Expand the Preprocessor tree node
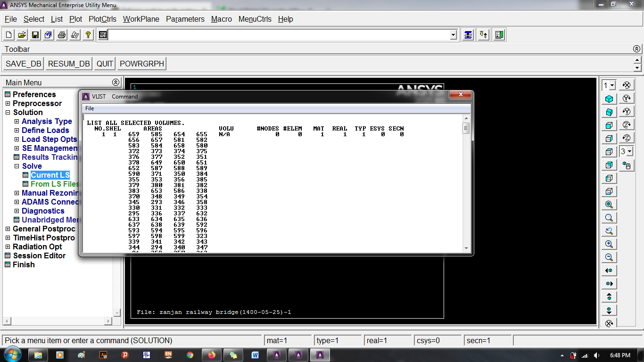 pos(8,103)
